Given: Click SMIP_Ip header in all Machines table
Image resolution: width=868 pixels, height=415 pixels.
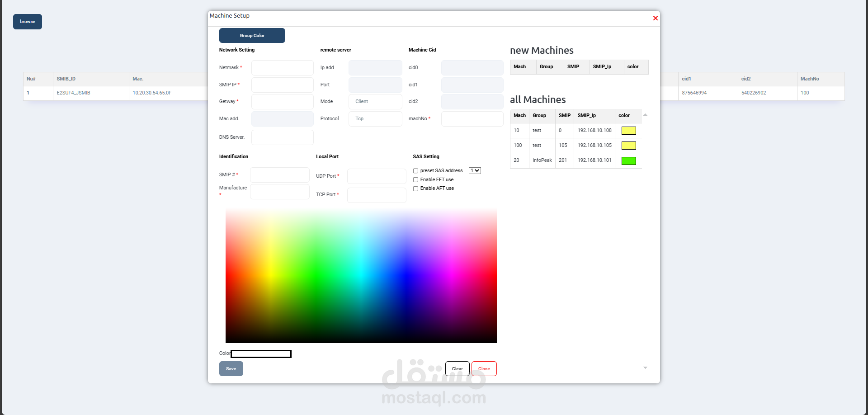Looking at the screenshot, I should pyautogui.click(x=586, y=116).
